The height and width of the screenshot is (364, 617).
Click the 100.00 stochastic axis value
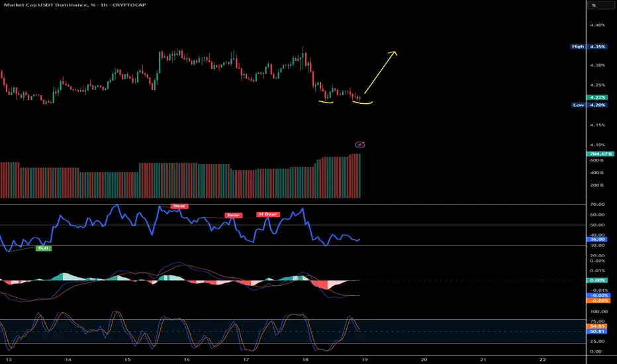pyautogui.click(x=598, y=312)
